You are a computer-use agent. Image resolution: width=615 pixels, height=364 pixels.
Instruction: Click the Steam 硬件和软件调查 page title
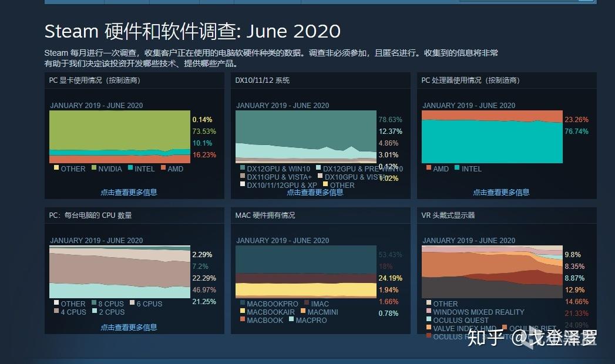[x=193, y=31]
